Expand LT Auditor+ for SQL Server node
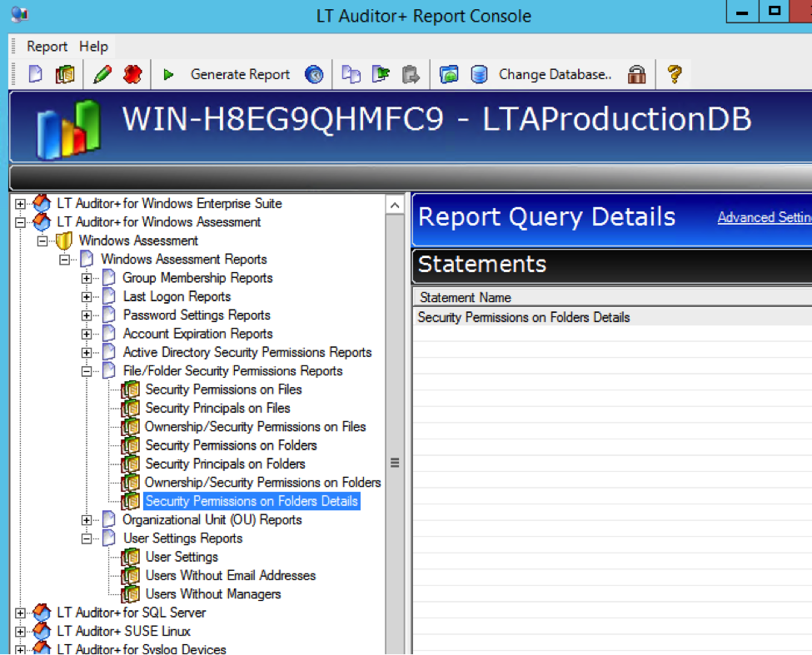The image size is (812, 655). click(20, 613)
